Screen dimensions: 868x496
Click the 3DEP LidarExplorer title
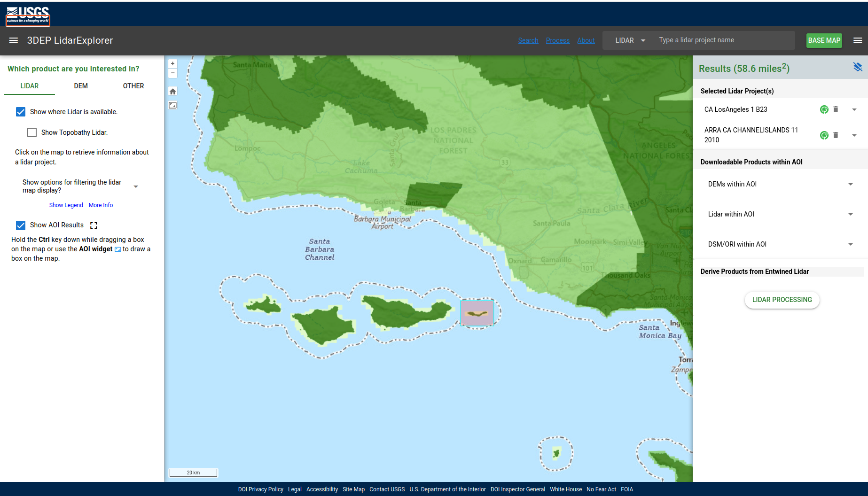(x=70, y=40)
